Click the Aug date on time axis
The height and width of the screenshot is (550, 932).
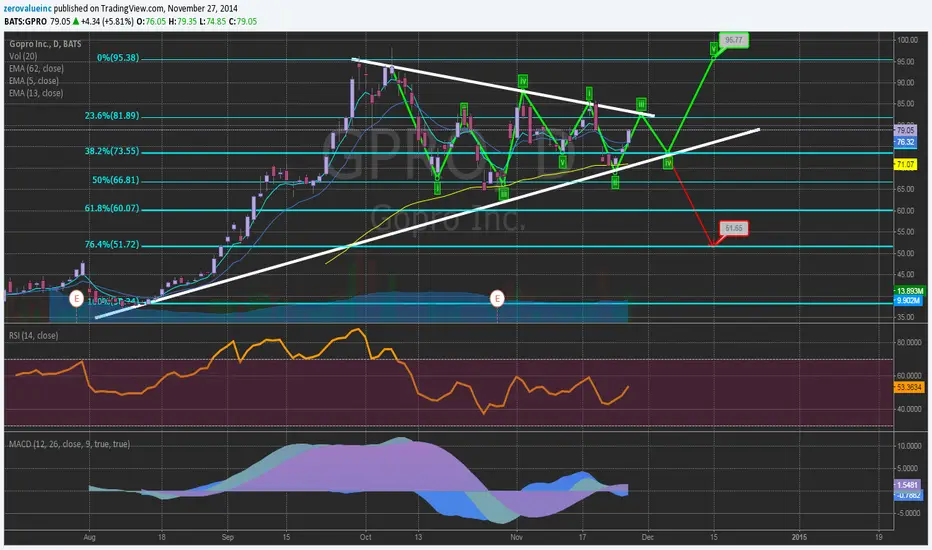(x=89, y=537)
